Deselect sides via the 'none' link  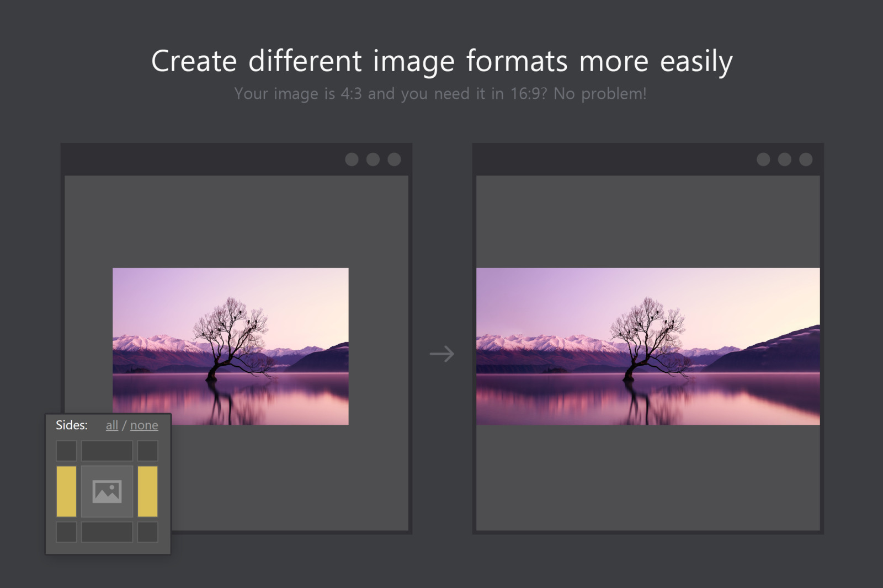(x=144, y=425)
